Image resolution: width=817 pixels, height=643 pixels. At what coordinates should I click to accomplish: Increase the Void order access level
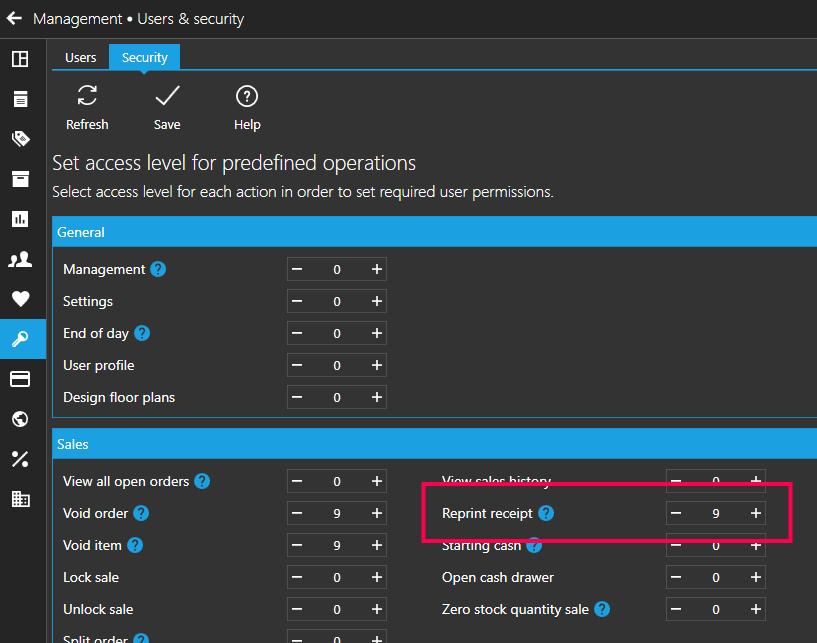[377, 513]
